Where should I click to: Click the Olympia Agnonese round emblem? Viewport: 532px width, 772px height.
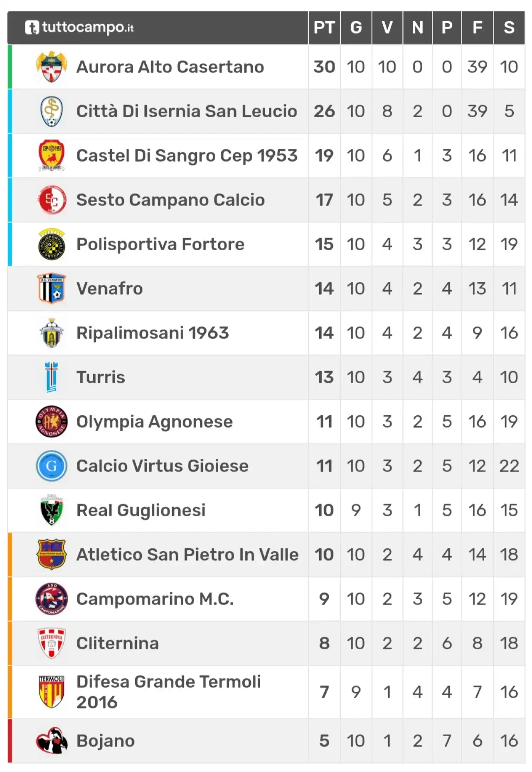tap(52, 422)
